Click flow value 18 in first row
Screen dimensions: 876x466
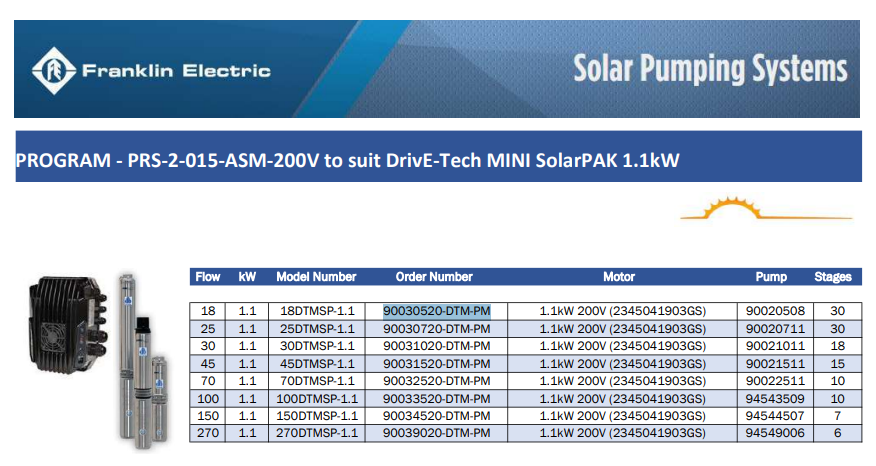pos(208,311)
